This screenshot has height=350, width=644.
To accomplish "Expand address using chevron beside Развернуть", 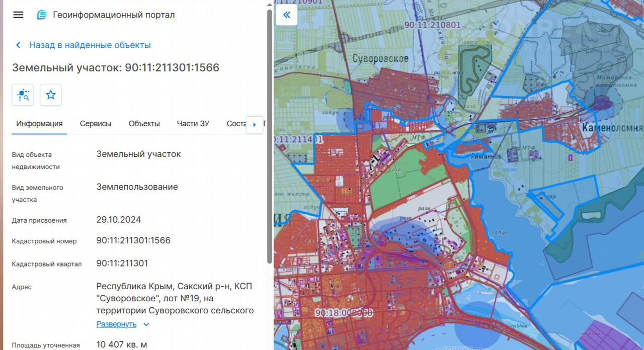I will tap(146, 324).
